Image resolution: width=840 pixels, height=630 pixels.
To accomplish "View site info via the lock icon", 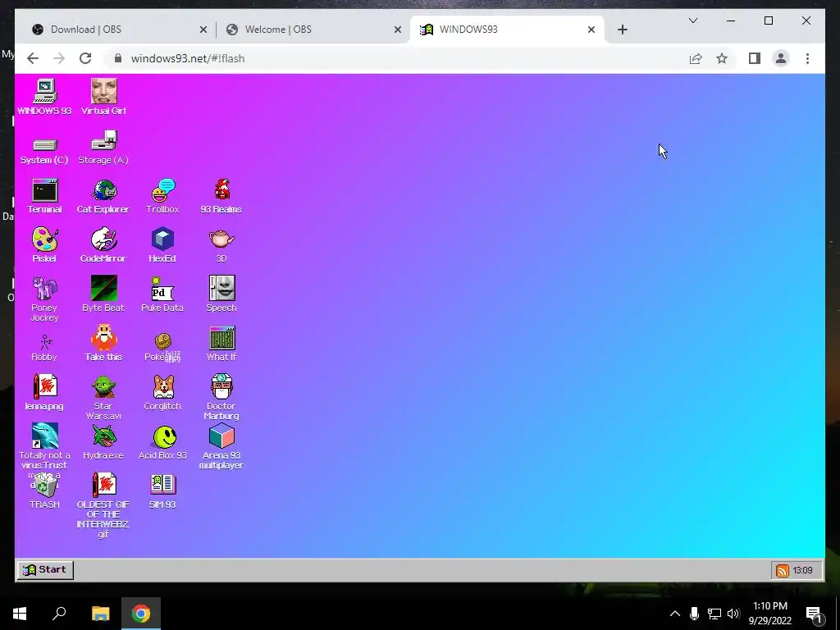I will [x=118, y=58].
